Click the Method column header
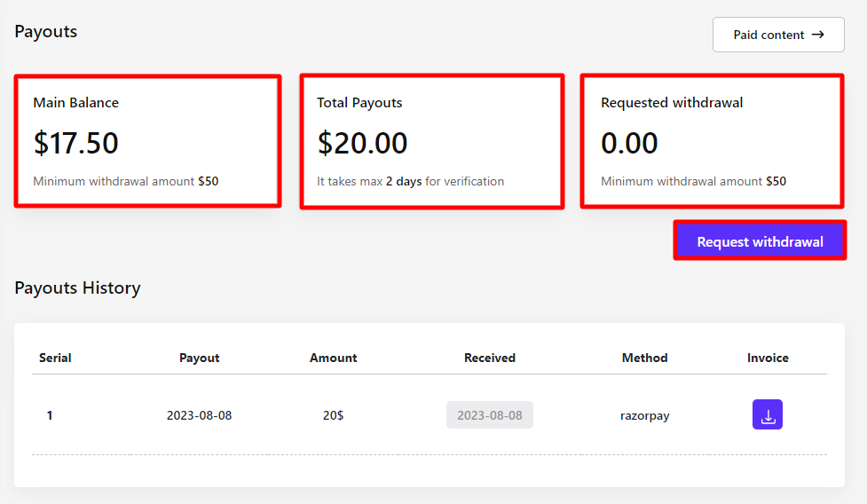 click(644, 358)
